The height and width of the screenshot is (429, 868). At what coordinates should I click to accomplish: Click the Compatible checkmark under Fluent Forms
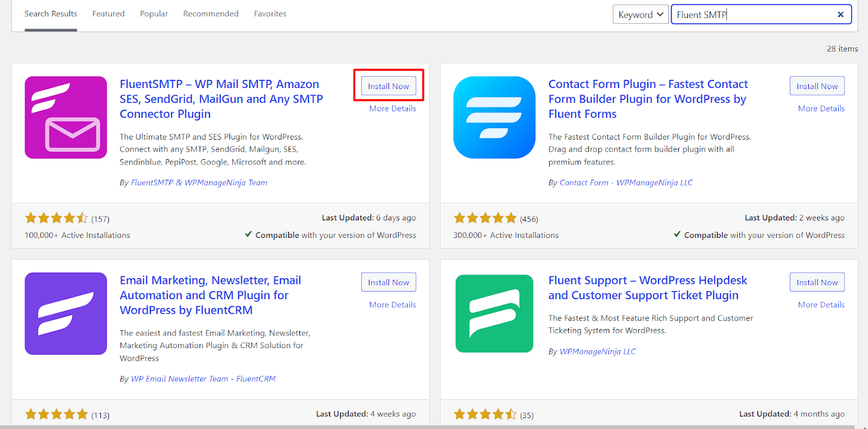[677, 235]
